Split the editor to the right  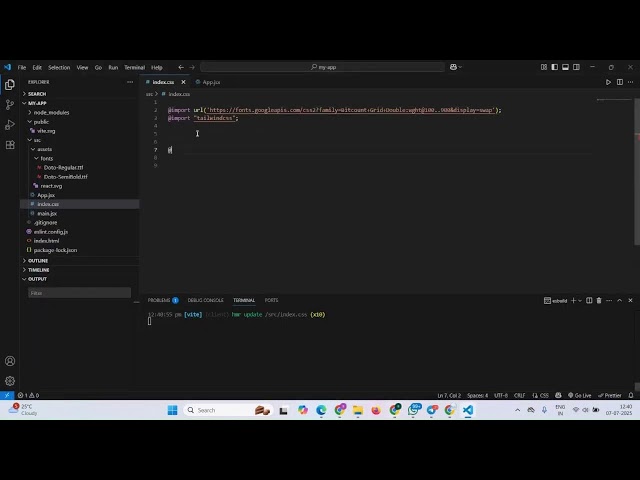[620, 82]
